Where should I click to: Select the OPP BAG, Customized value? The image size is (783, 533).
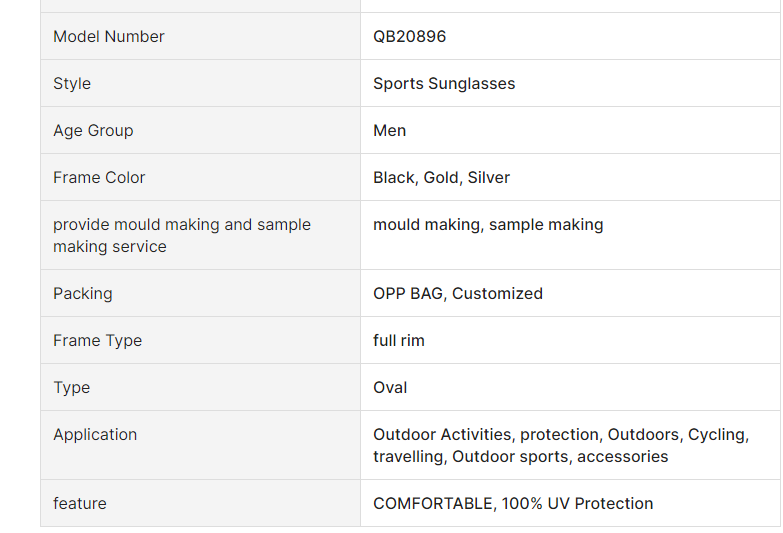pyautogui.click(x=458, y=294)
